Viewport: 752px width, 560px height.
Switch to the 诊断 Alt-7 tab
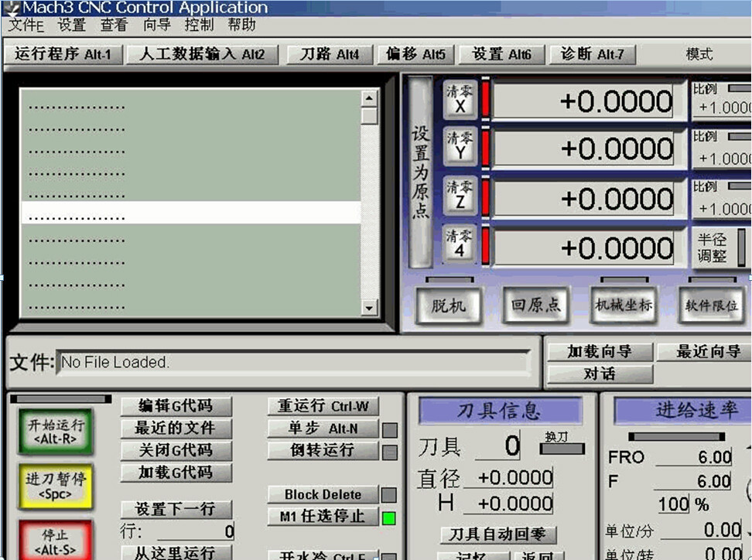(x=592, y=54)
